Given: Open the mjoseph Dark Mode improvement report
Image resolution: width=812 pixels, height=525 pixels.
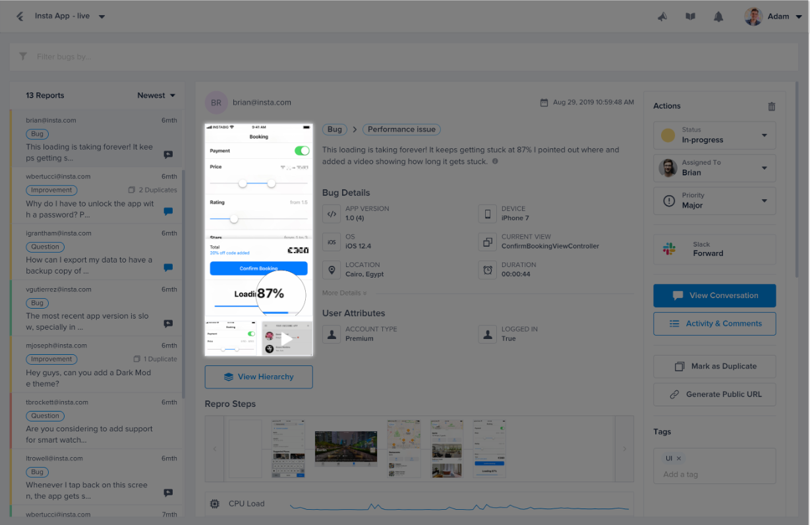Looking at the screenshot, I should tap(97, 364).
